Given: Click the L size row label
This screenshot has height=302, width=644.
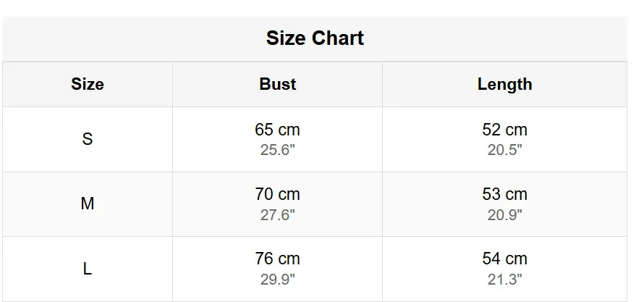Looking at the screenshot, I should 88,269.
